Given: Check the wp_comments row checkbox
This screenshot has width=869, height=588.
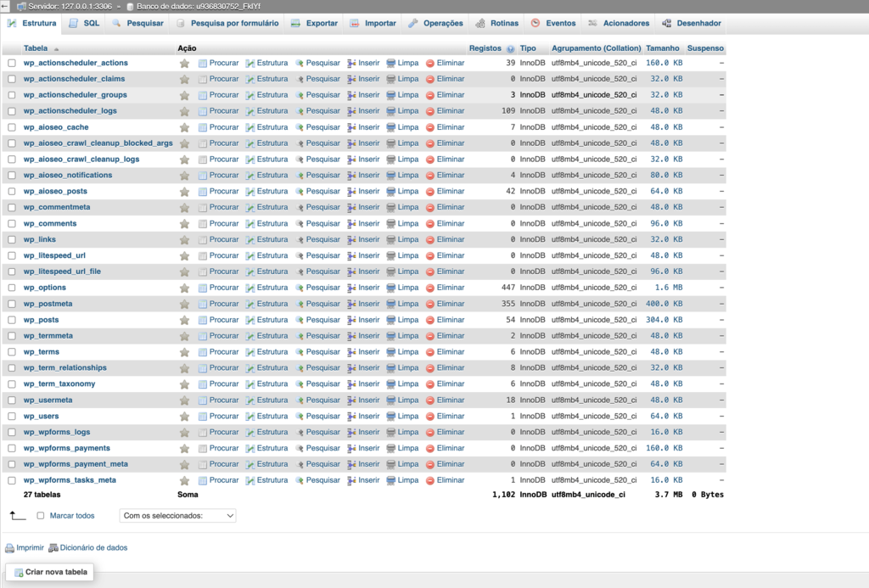Looking at the screenshot, I should [11, 223].
